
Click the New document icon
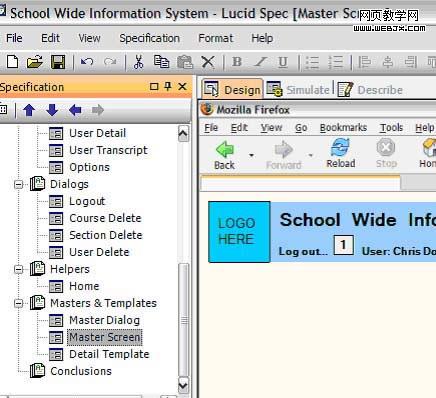tap(12, 62)
